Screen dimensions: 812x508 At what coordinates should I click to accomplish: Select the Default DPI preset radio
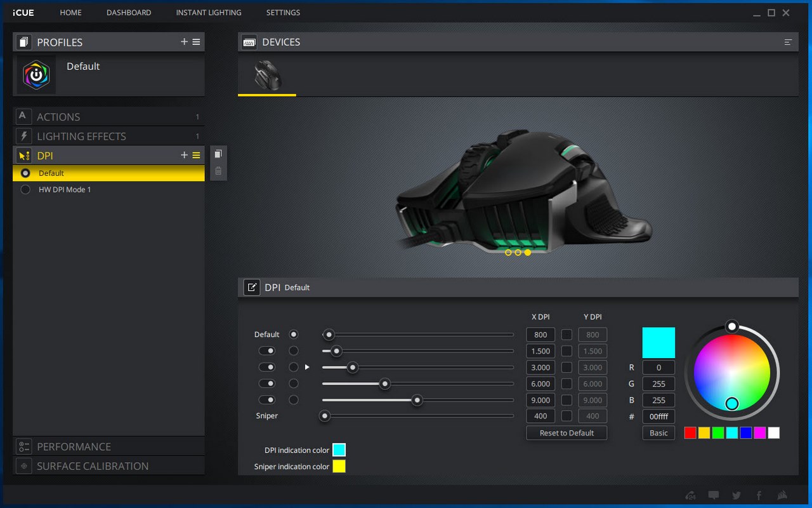(x=25, y=173)
